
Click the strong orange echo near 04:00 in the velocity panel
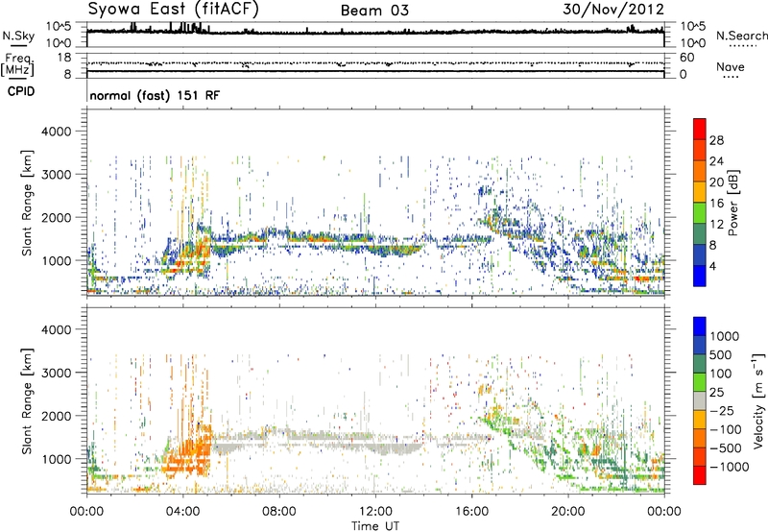188,455
